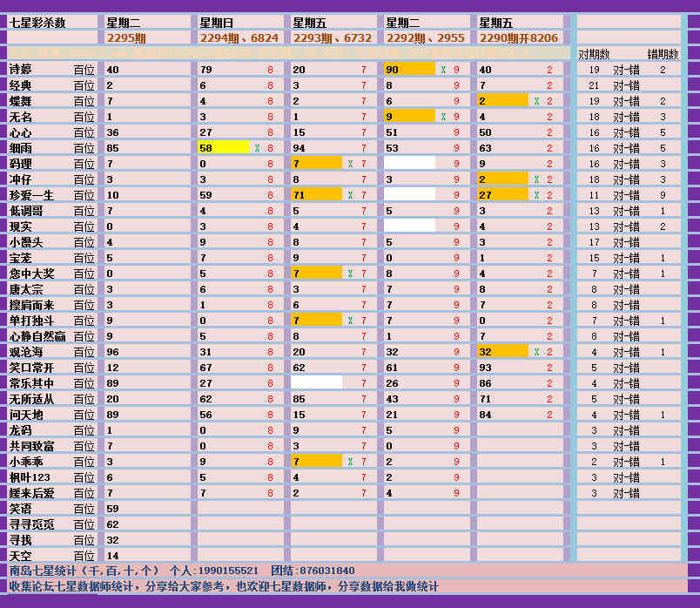
Task: Click the 收集论坛七星数据师统计 footer text
Action: (226, 586)
